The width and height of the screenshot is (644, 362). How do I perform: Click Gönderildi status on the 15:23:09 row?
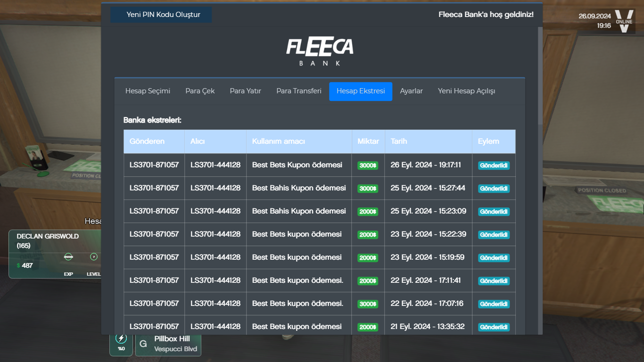click(494, 212)
